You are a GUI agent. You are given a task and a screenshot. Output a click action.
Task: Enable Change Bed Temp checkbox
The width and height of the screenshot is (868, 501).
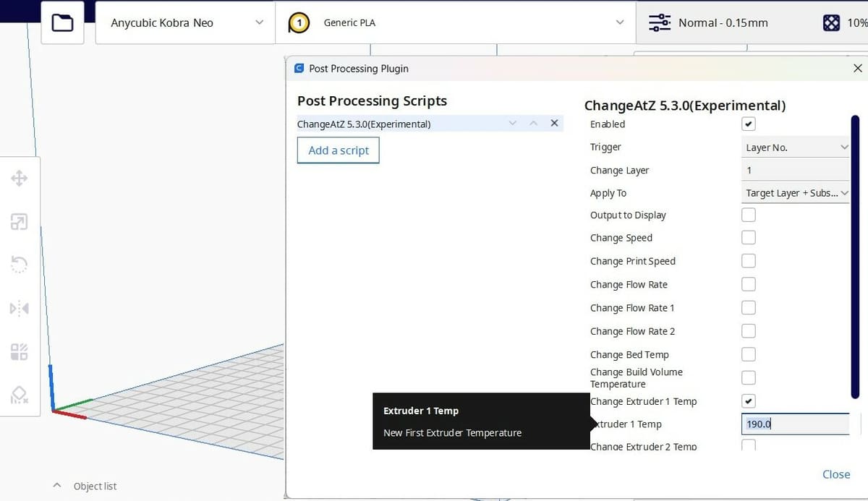tap(749, 354)
